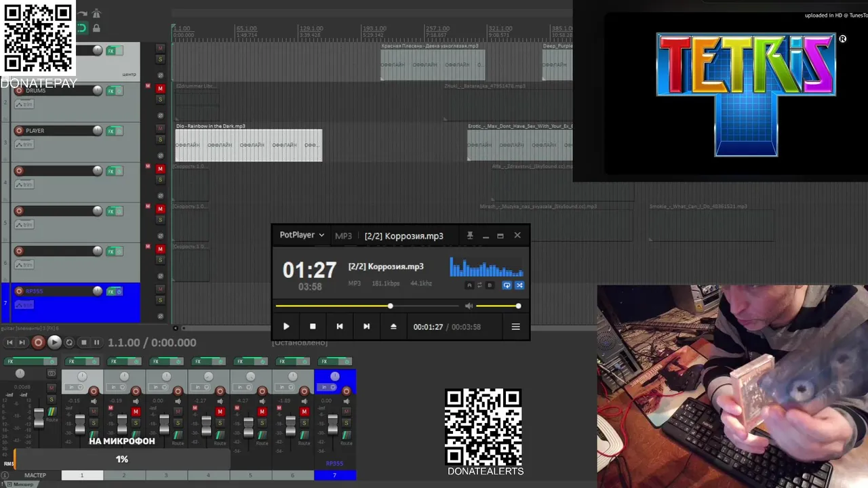Toggle PotPlayer repeat playback mode
Image resolution: width=868 pixels, height=488 pixels.
click(x=507, y=285)
